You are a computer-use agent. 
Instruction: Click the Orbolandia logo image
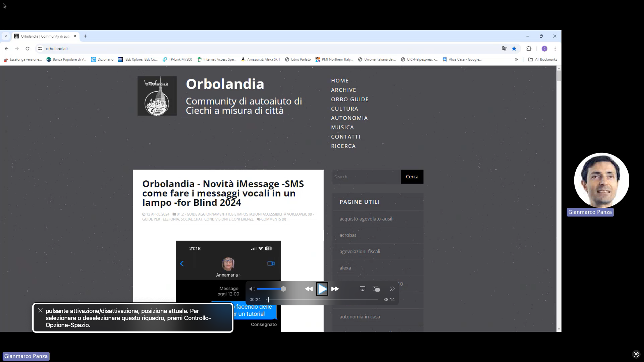pyautogui.click(x=157, y=96)
